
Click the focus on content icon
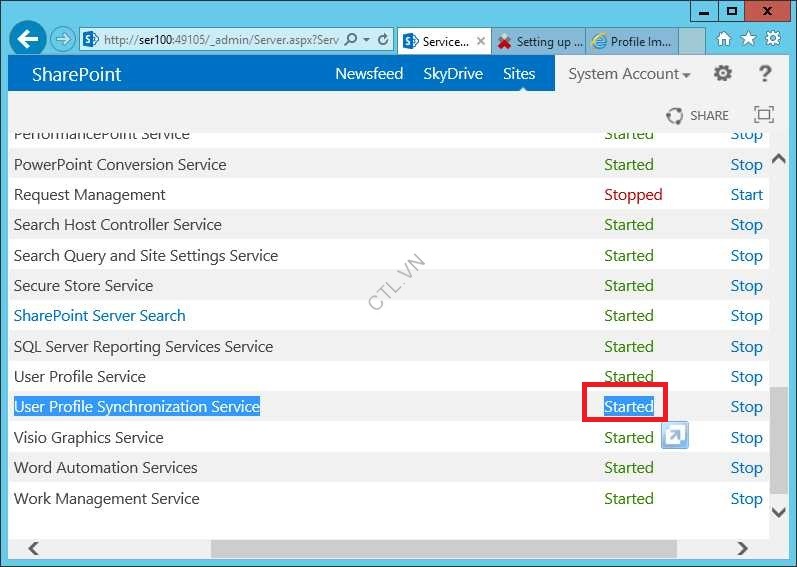tap(763, 115)
